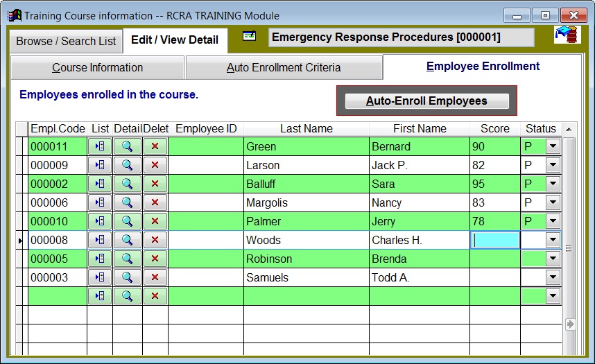595x364 pixels.
Task: View detail magnifier for Larson
Action: point(128,165)
